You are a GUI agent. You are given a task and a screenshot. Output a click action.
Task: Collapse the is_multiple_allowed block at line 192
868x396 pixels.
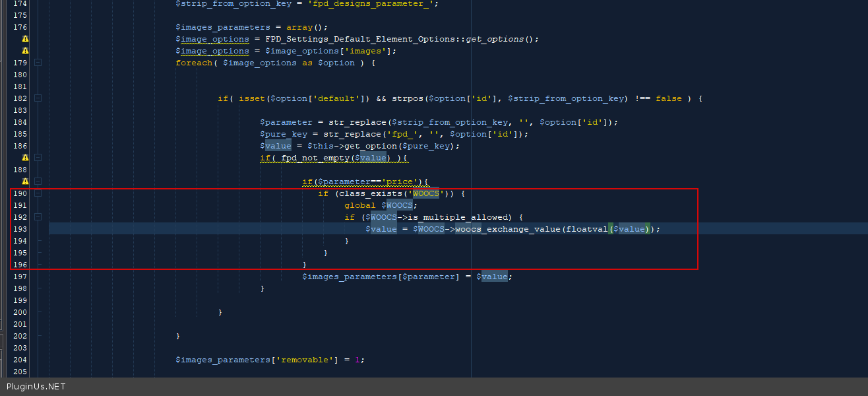pos(38,217)
